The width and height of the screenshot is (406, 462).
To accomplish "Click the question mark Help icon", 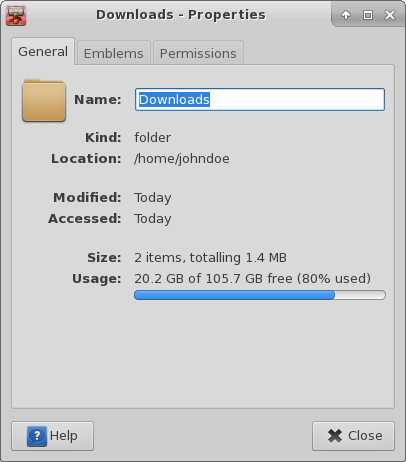I will point(37,436).
